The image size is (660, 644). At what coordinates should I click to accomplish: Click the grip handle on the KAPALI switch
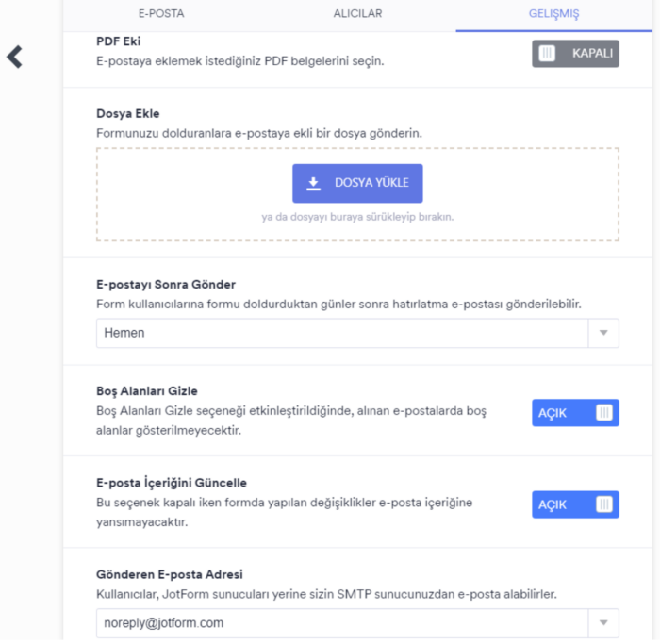coord(547,54)
